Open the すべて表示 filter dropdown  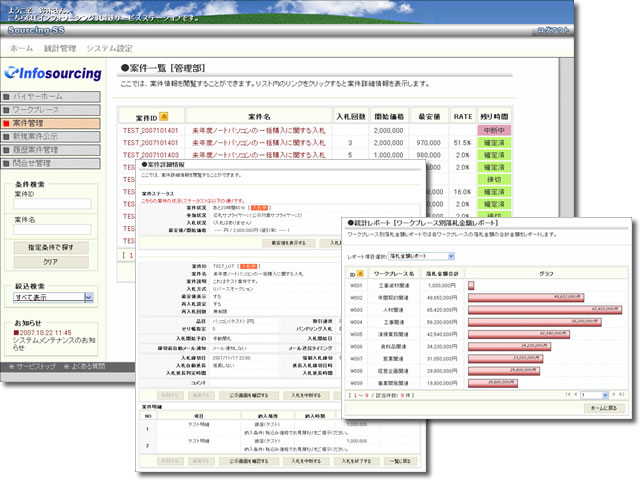88,297
